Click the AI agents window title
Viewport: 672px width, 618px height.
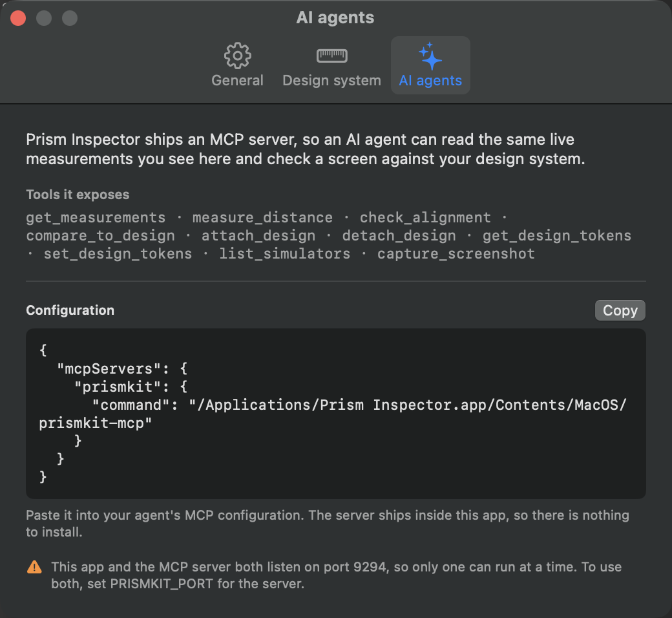(335, 17)
